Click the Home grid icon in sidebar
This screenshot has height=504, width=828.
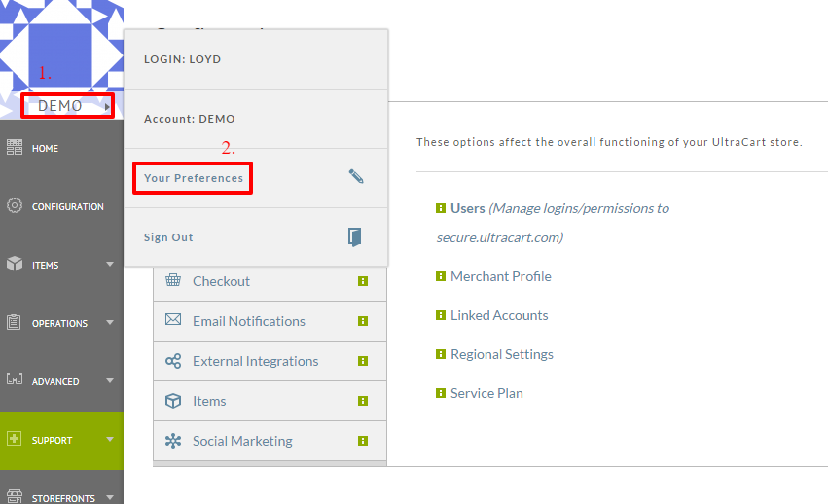pyautogui.click(x=15, y=147)
